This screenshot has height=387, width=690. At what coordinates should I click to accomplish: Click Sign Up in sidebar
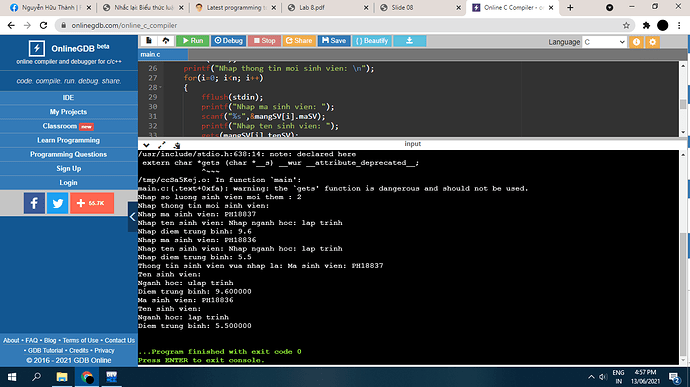[68, 168]
